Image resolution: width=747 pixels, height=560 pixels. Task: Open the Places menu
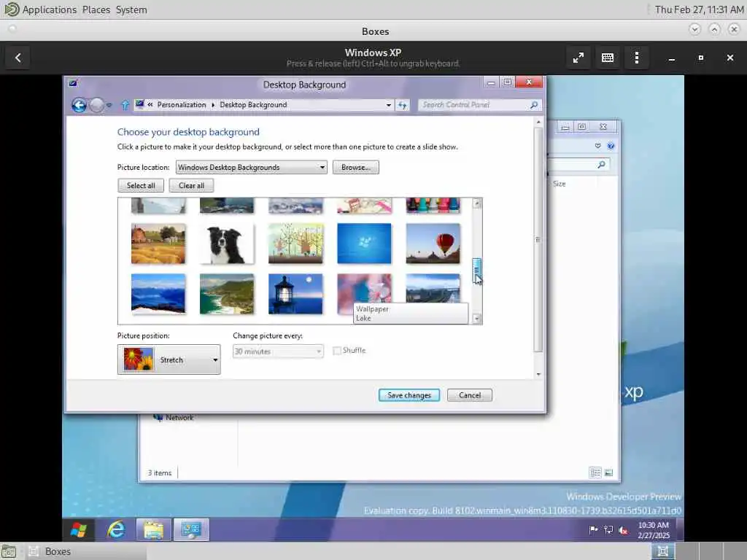point(96,9)
